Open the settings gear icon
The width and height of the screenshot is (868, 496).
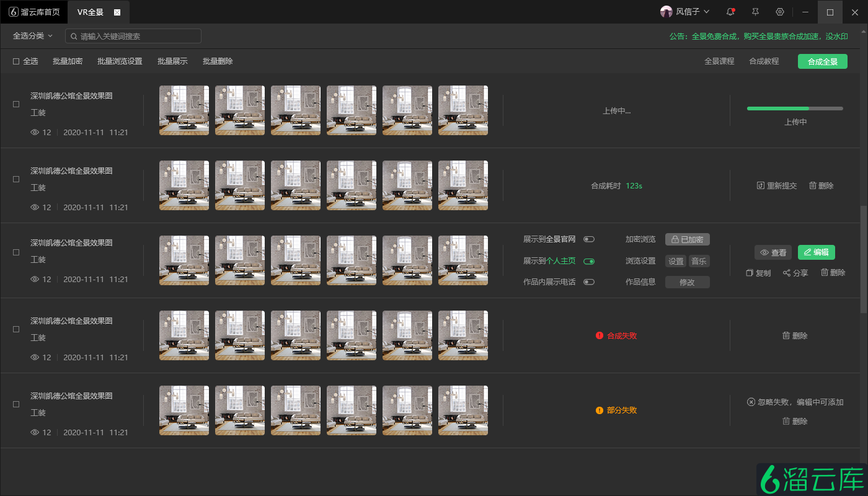780,12
